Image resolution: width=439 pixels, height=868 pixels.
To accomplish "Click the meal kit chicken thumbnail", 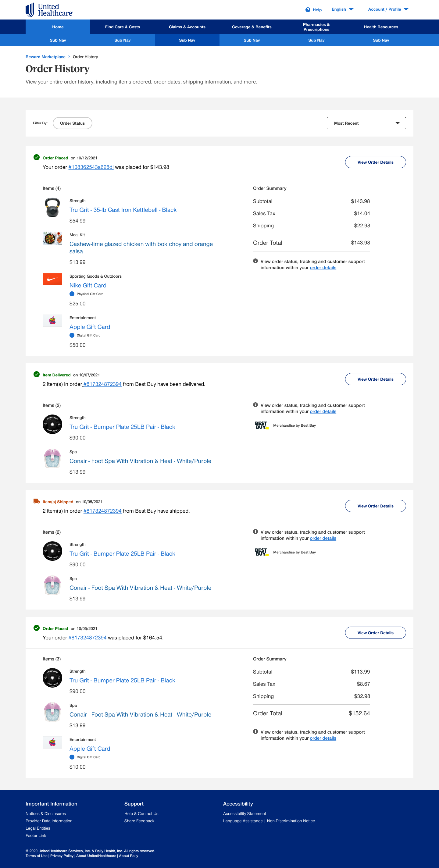I will [52, 238].
